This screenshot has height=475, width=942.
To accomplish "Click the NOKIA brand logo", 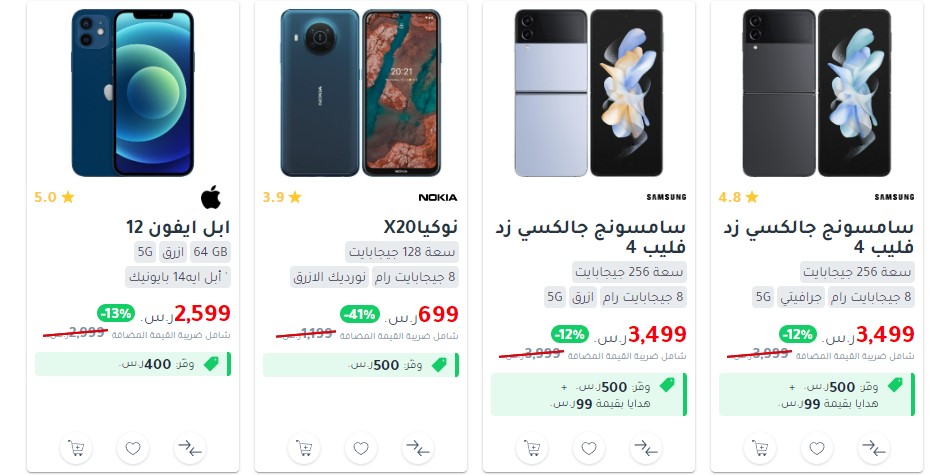I will [438, 198].
